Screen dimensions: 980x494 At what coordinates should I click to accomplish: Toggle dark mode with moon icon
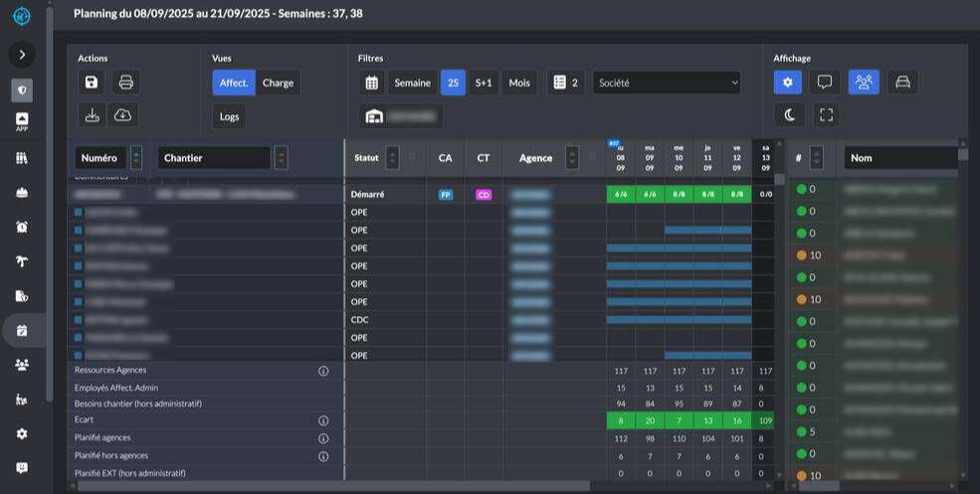point(789,115)
